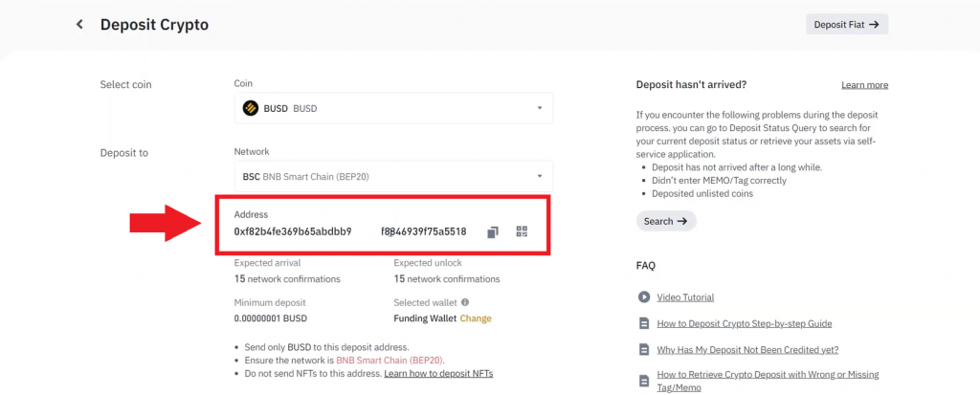Click the Deposited unlisted coins bullet
This screenshot has width=980, height=395.
tap(702, 194)
